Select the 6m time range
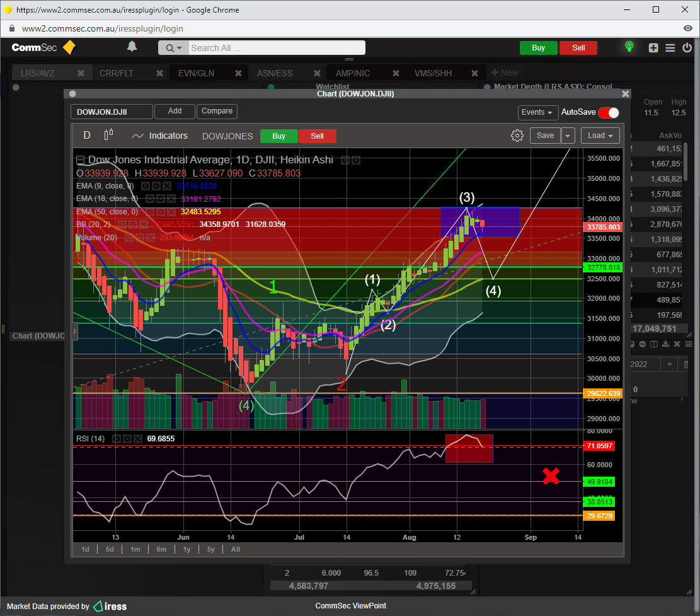 (161, 549)
